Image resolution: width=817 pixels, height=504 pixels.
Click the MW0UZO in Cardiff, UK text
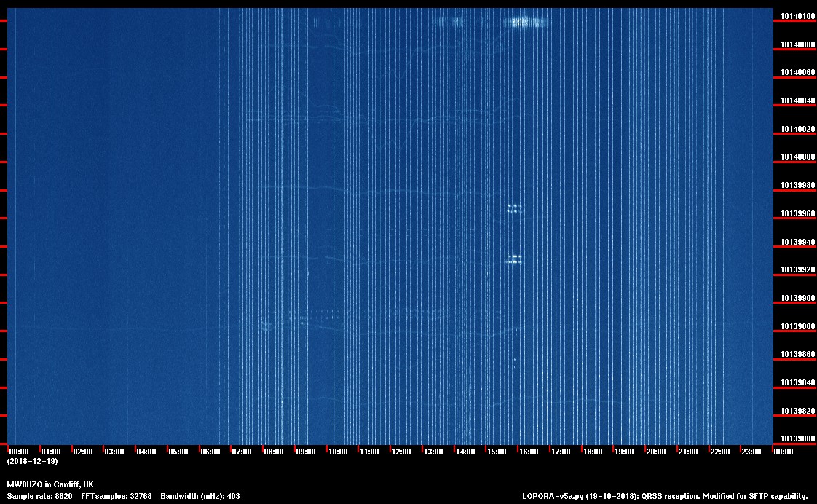50,484
